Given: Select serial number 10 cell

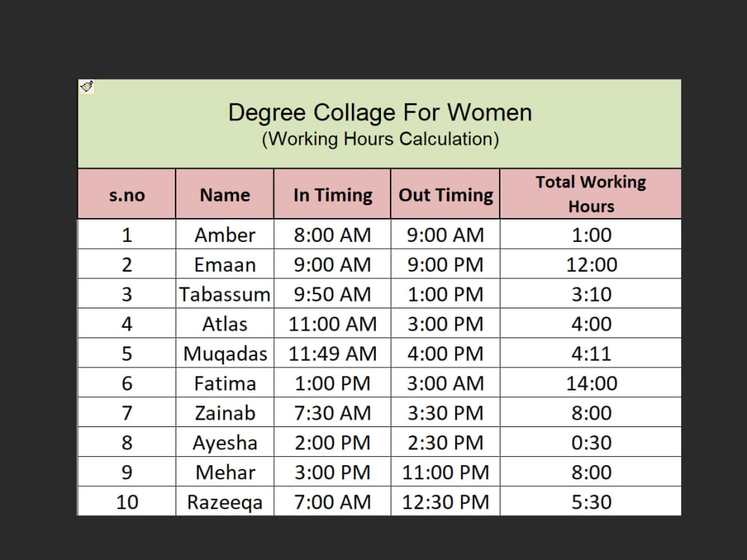Looking at the screenshot, I should (x=127, y=502).
